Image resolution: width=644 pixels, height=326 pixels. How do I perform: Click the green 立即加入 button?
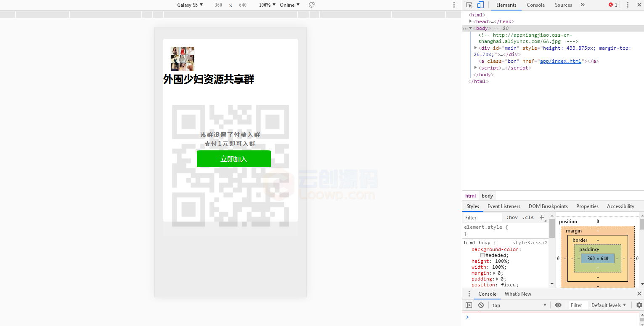pos(233,159)
